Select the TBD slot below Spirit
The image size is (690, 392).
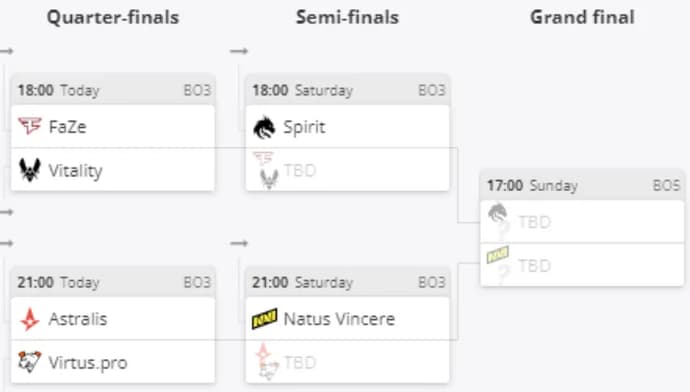(348, 170)
